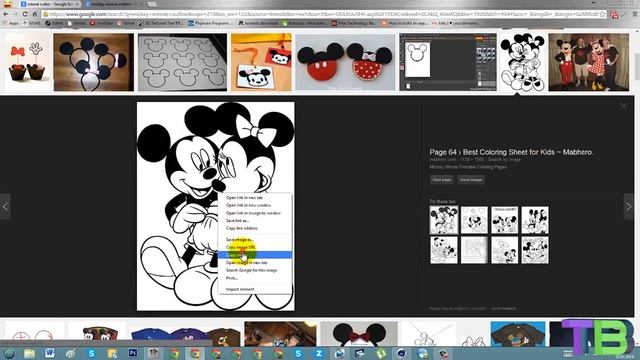The width and height of the screenshot is (640, 360).
Task: Close the image preview panel with X
Action: pos(624,107)
